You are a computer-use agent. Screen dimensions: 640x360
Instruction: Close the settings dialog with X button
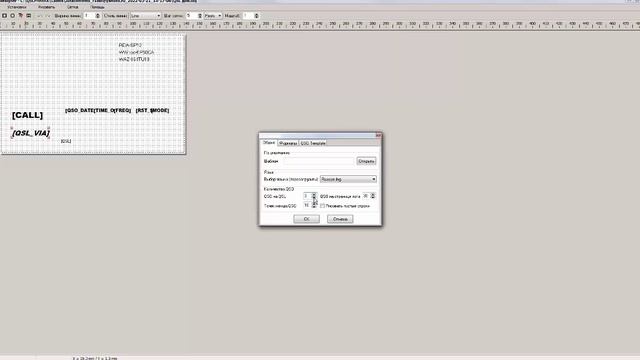pyautogui.click(x=378, y=135)
